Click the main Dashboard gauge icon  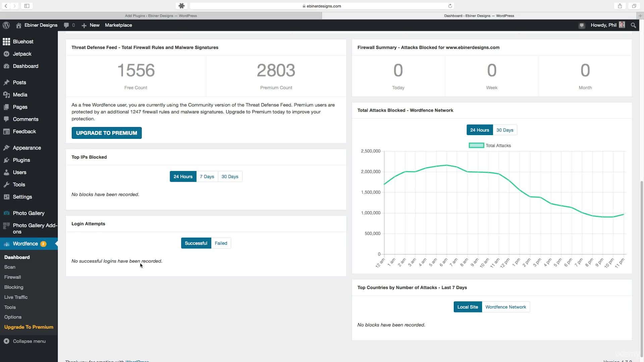(x=6, y=66)
